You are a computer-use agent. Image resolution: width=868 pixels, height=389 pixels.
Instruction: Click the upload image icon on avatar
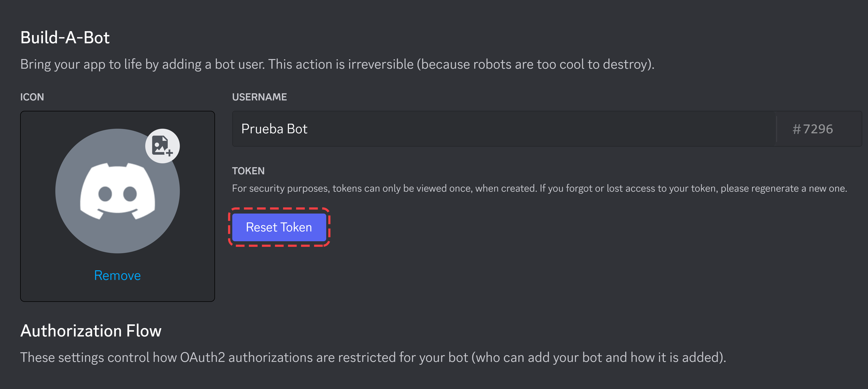[x=162, y=146]
